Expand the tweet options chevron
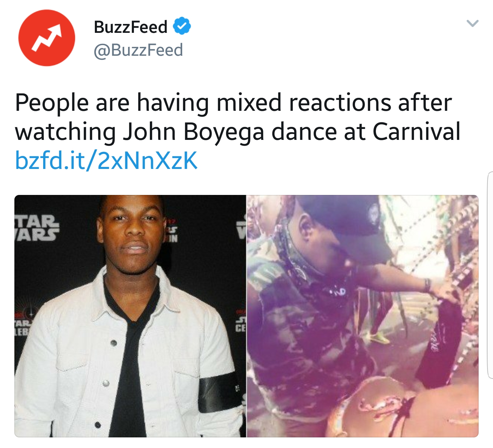 coord(472,23)
